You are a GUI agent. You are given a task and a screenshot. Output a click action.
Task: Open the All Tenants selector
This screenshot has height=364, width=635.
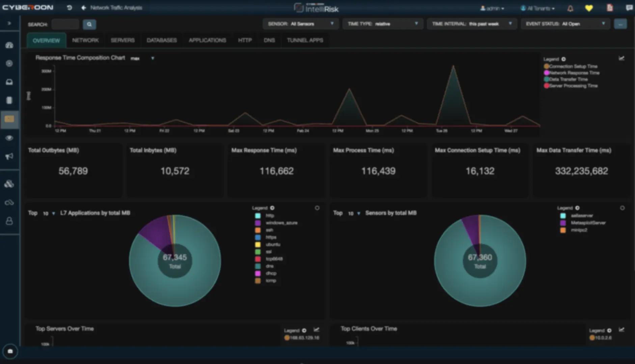pyautogui.click(x=537, y=8)
